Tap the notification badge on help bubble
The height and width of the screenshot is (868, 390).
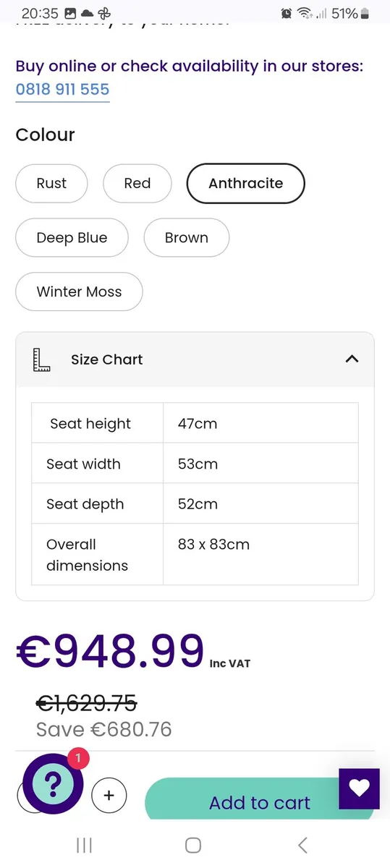tap(78, 759)
